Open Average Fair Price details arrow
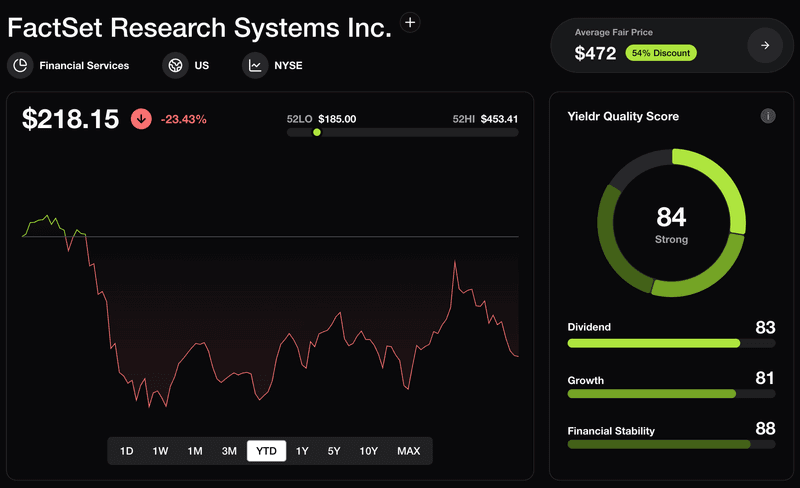This screenshot has width=800, height=488. tap(765, 45)
